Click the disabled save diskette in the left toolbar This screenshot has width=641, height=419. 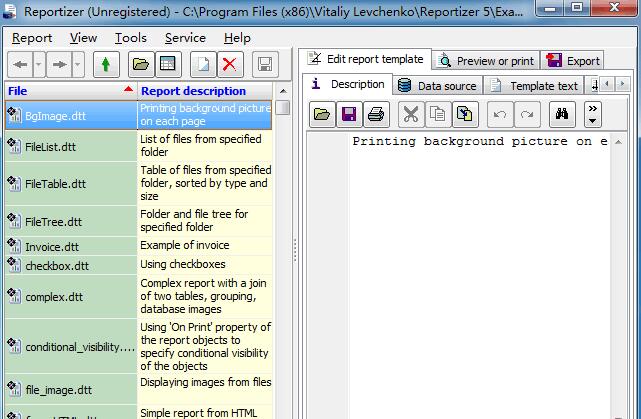pos(265,64)
